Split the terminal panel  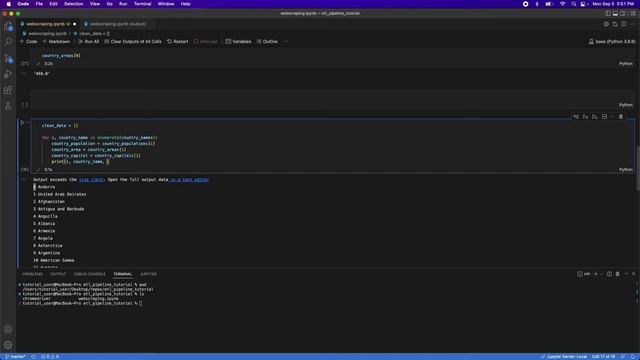(x=609, y=274)
